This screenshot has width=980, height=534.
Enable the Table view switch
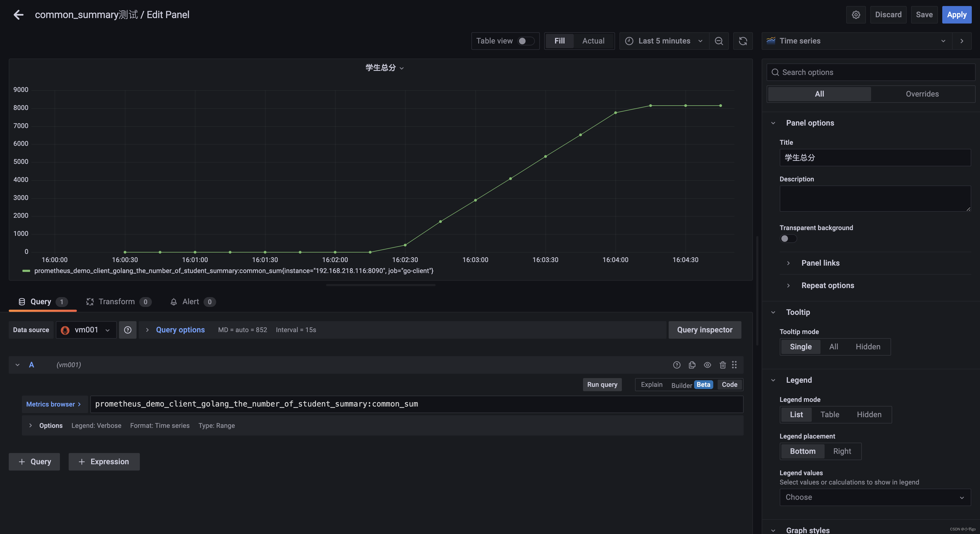[x=526, y=41]
